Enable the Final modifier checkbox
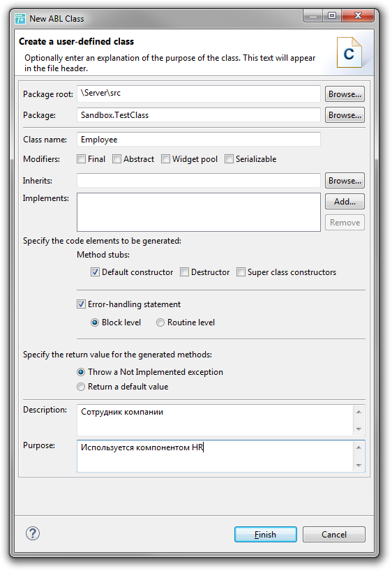This screenshot has width=392, height=571. 82,159
